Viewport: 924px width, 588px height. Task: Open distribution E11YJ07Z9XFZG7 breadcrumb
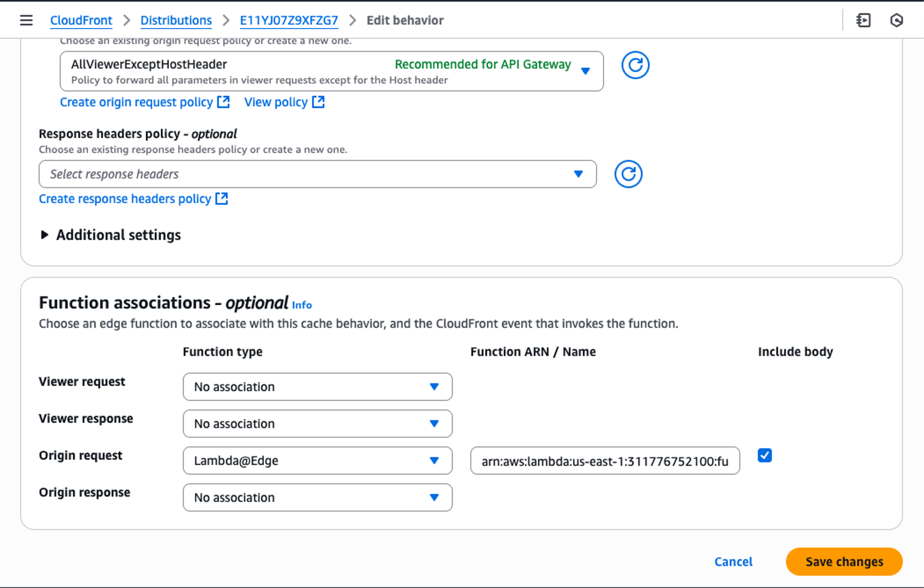(289, 20)
